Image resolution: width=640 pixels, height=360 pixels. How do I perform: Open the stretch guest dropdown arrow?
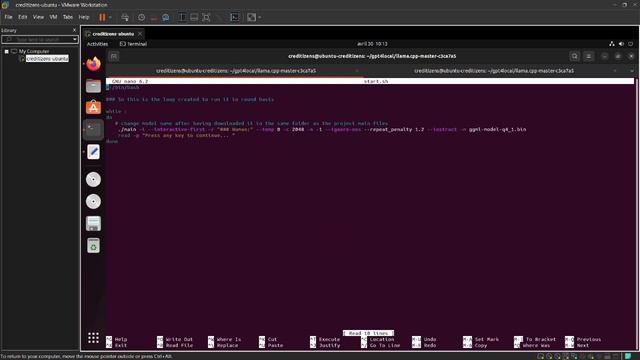coord(260,17)
